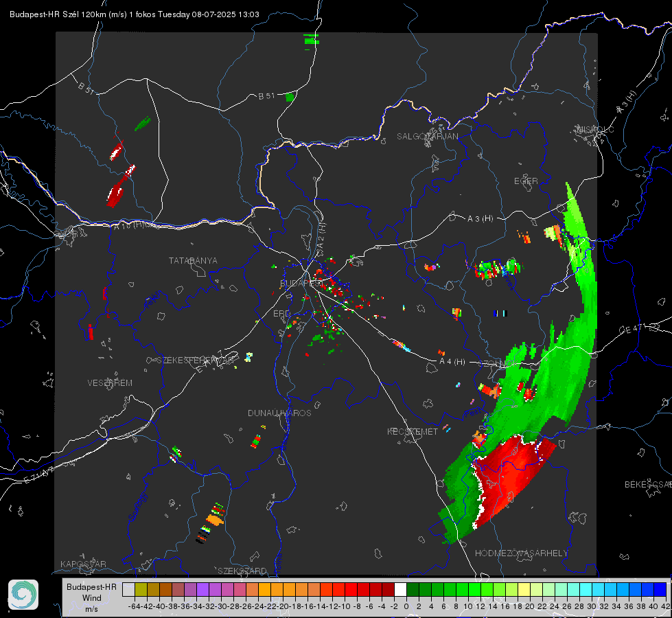Viewport: 672px width, 618px height.
Task: Click the BUDAPEST city label
Action: pyautogui.click(x=301, y=283)
